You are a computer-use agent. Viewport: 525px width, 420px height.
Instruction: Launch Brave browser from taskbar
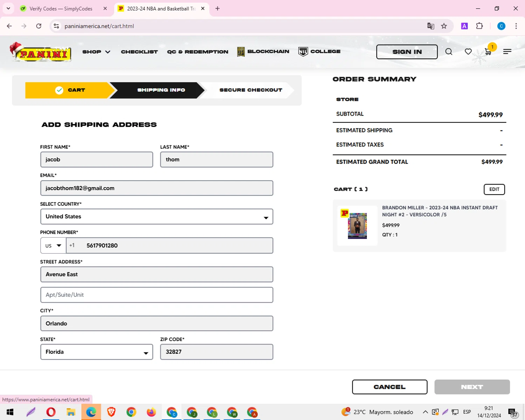pos(111,412)
